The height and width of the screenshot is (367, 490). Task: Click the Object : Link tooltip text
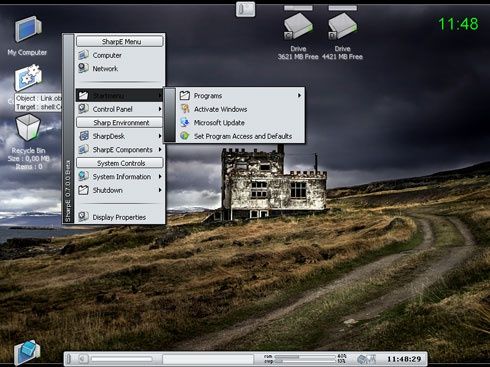38,98
